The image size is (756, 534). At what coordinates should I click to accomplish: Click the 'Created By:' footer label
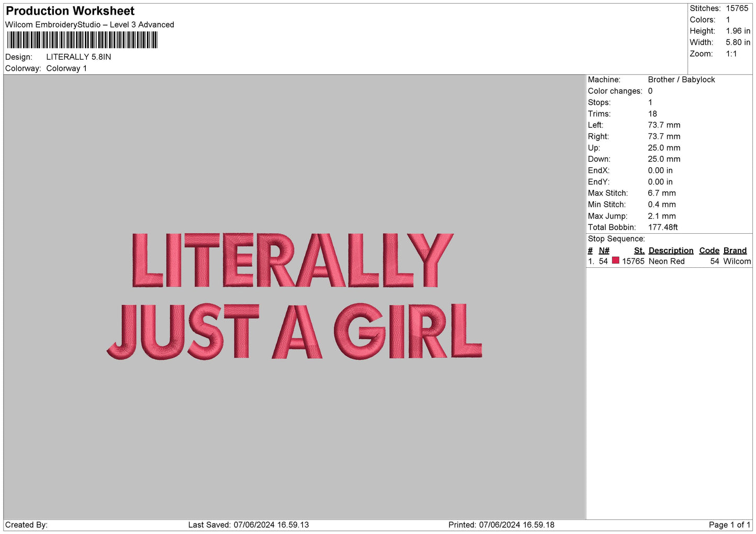[x=26, y=525]
